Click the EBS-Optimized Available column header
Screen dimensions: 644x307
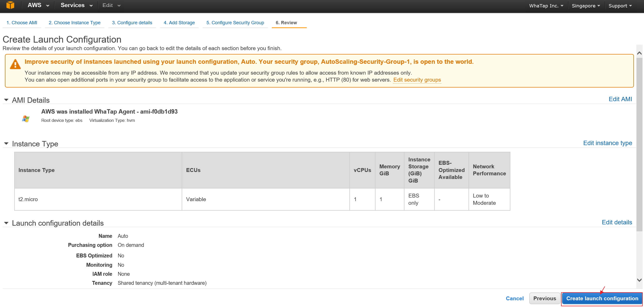[451, 170]
